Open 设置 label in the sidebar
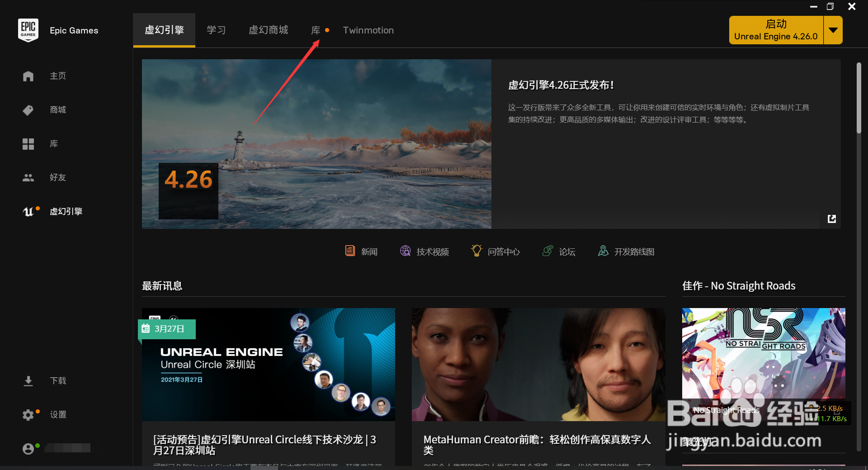This screenshot has width=868, height=470. (58, 415)
